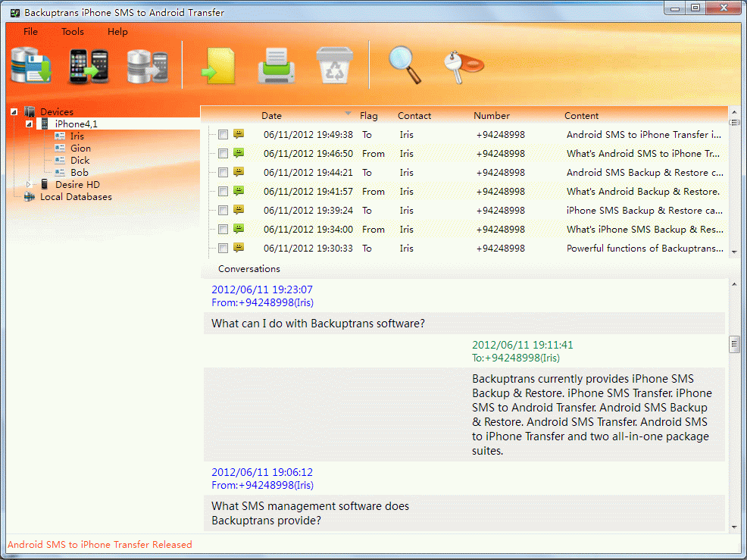Click the database-to-phone restore toolbar icon
The height and width of the screenshot is (560, 747).
pos(146,65)
